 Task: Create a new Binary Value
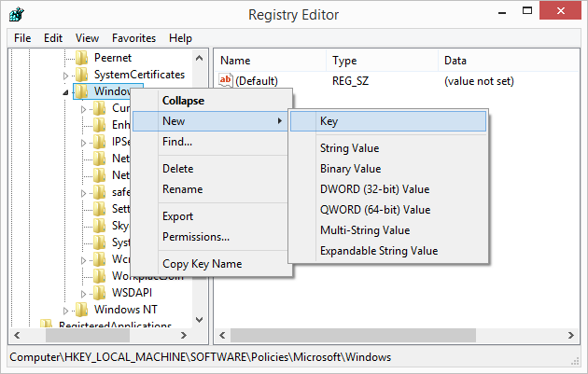click(388, 169)
